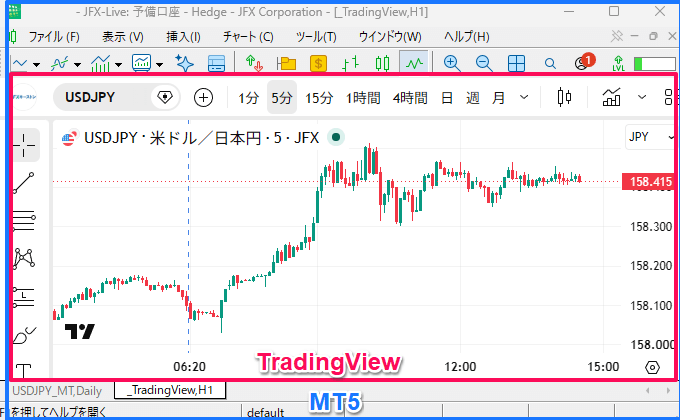Click the plus circle add-symbol button
Viewport: 680px width, 420px height.
click(203, 97)
